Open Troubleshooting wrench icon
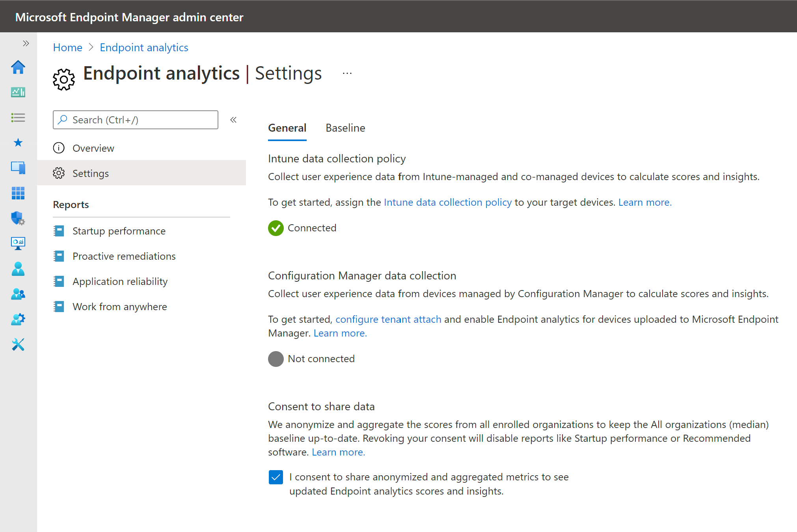The height and width of the screenshot is (532, 797). tap(18, 344)
